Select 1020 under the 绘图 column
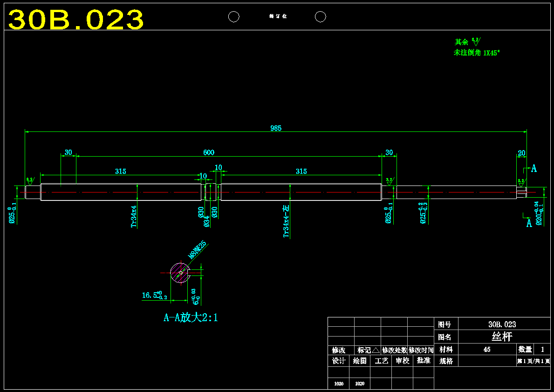The height and width of the screenshot is (392, 554). point(360,384)
